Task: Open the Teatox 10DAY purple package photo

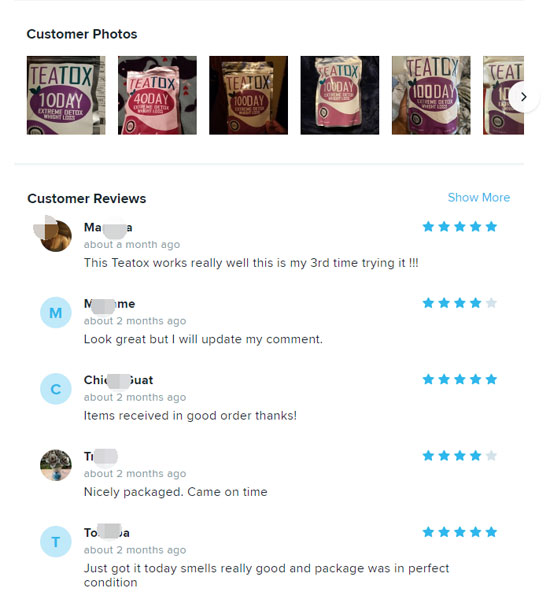Action: pyautogui.click(x=66, y=95)
